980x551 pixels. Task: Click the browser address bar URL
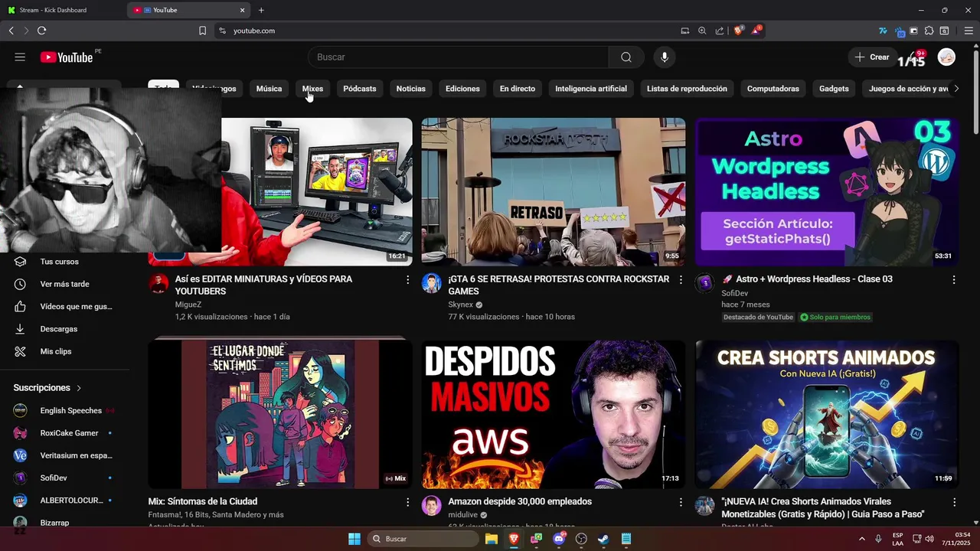[x=254, y=31]
